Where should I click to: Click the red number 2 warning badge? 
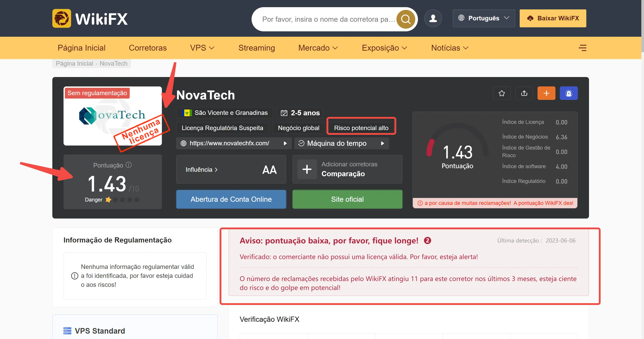[x=428, y=241]
